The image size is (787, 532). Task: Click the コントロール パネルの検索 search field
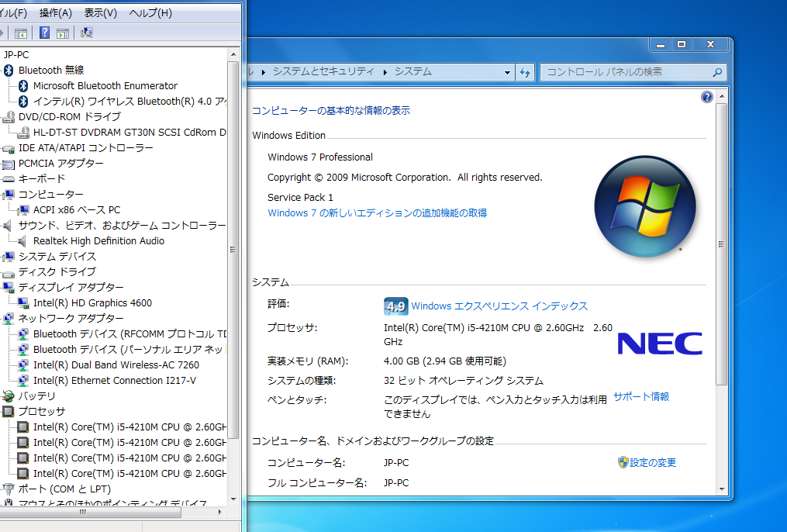coord(626,72)
